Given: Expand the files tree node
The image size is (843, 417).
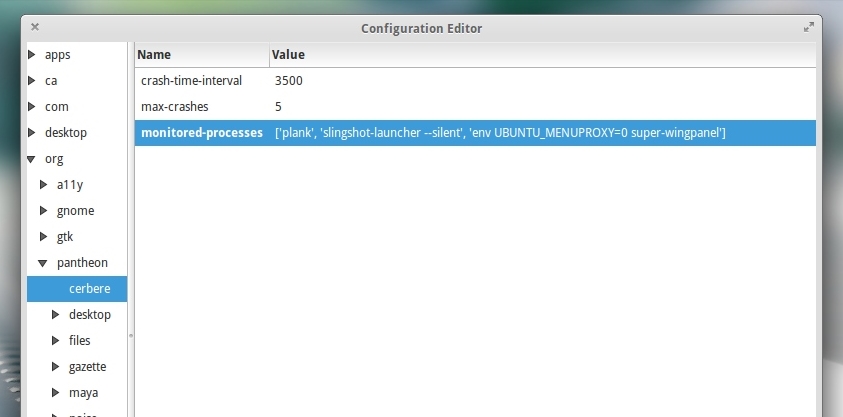Looking at the screenshot, I should coord(55,340).
